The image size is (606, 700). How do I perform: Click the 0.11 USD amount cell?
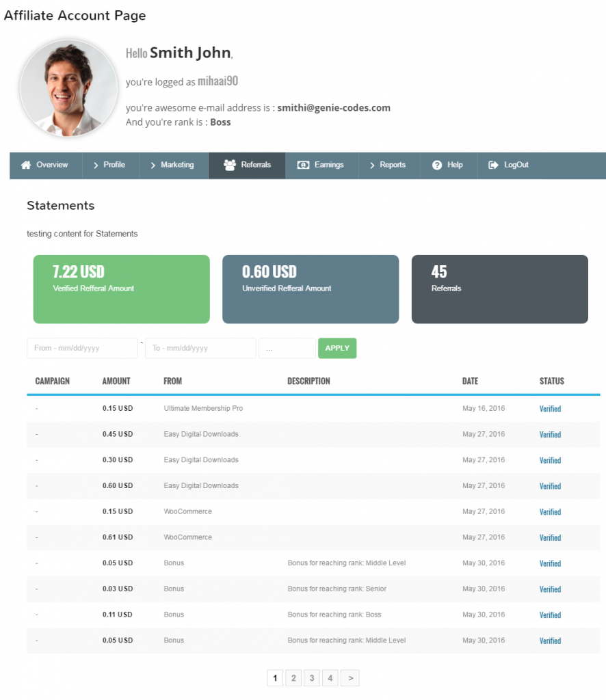[118, 615]
